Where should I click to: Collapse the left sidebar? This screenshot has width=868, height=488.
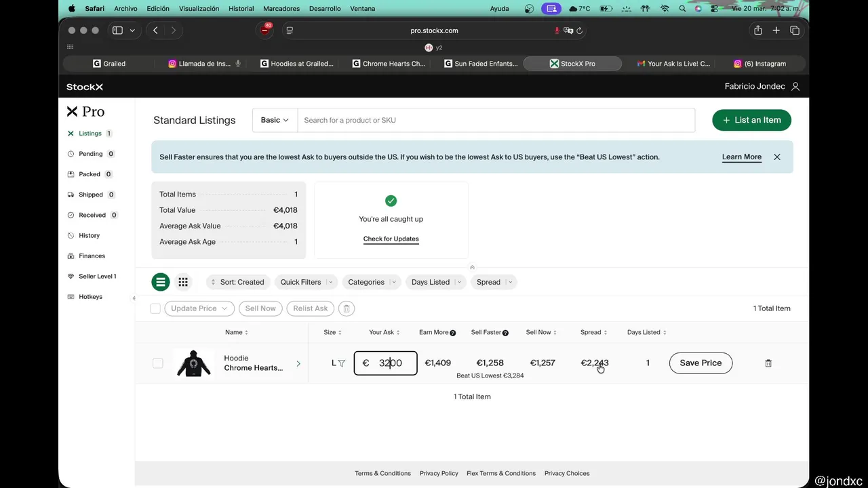[x=134, y=298]
